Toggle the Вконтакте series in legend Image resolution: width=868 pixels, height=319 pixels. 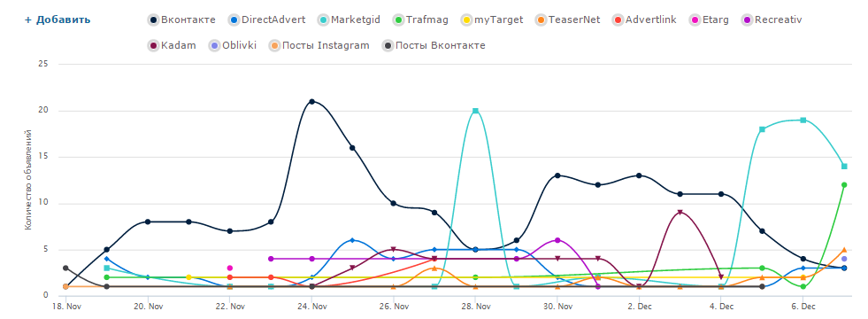coord(181,20)
